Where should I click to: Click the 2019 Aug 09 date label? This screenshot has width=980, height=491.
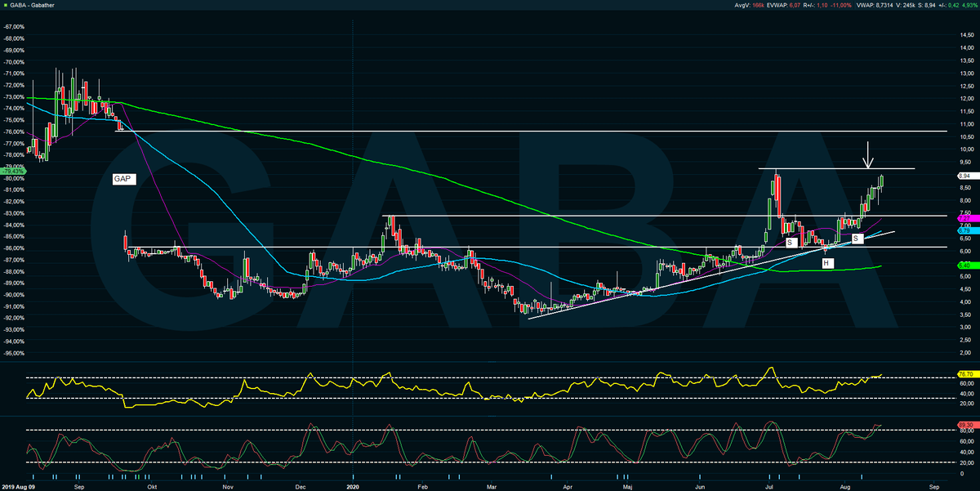pyautogui.click(x=18, y=485)
